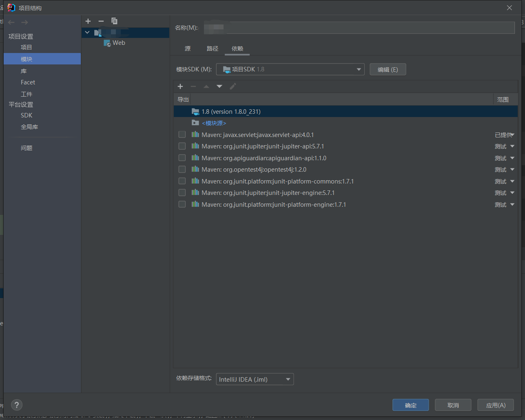Toggle export for opentest4j:1.2.0
Image resolution: width=525 pixels, height=420 pixels.
[182, 169]
